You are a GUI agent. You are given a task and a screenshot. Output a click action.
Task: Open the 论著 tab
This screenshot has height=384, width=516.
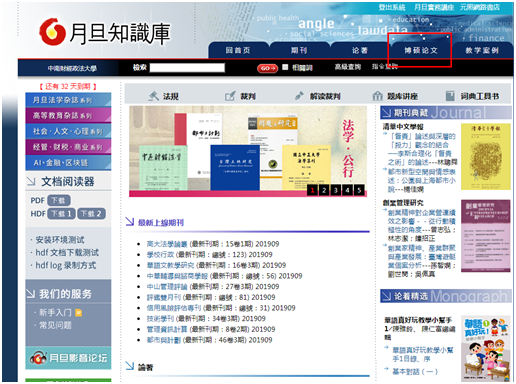point(360,50)
